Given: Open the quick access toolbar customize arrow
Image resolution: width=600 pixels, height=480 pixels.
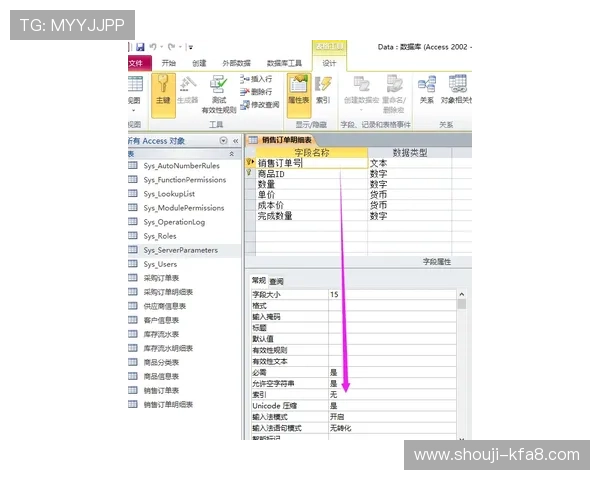Looking at the screenshot, I should point(190,47).
